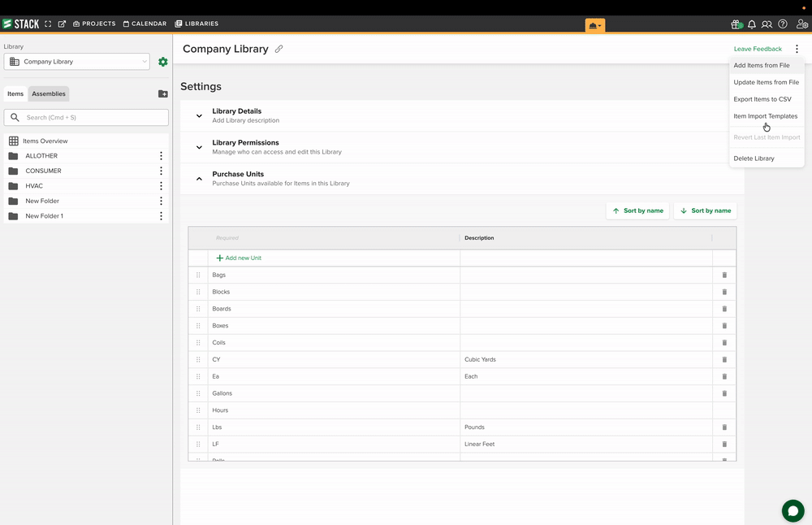
Task: Open the Company Library dropdown
Action: 76,62
